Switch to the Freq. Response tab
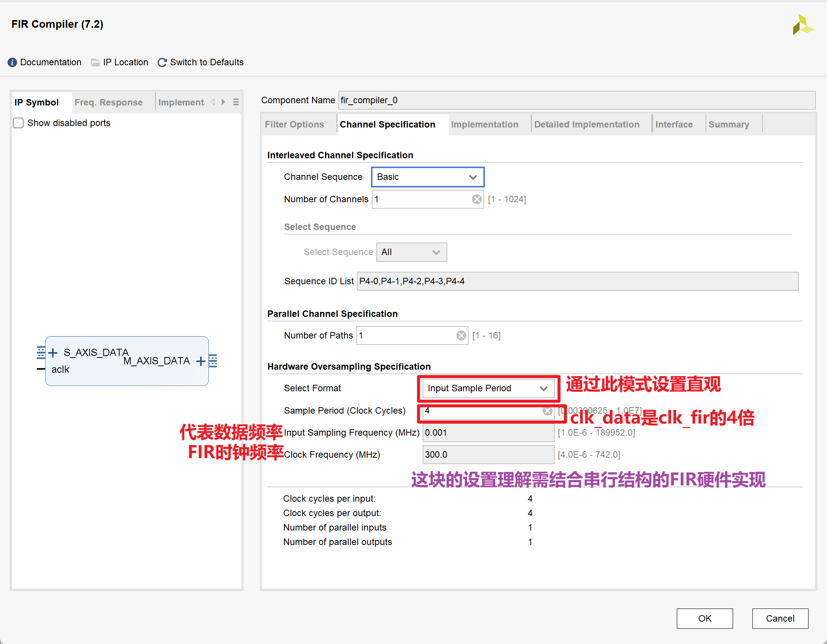The image size is (827, 644). [109, 102]
